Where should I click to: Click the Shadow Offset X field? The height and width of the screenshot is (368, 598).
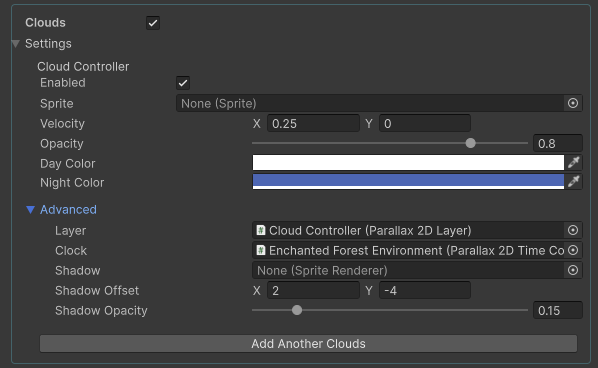tap(313, 291)
